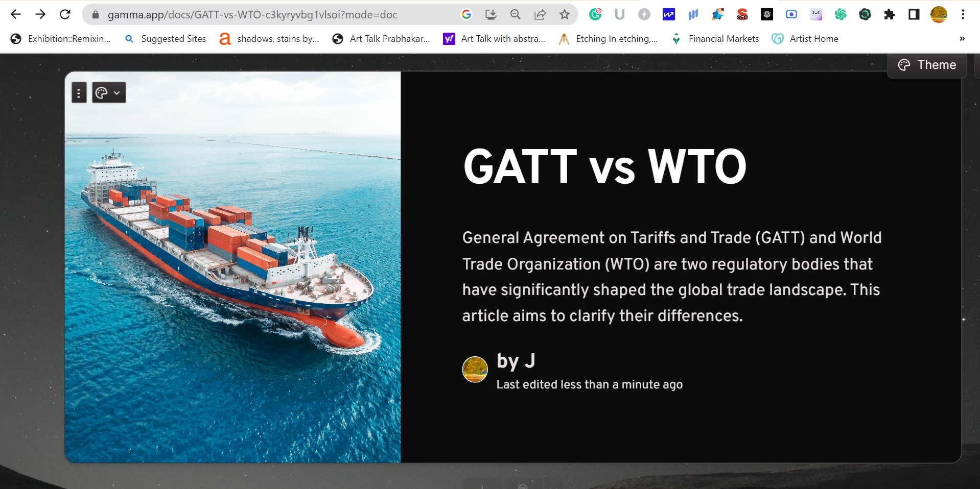Click the zoom magnifier icon in address bar

(515, 15)
